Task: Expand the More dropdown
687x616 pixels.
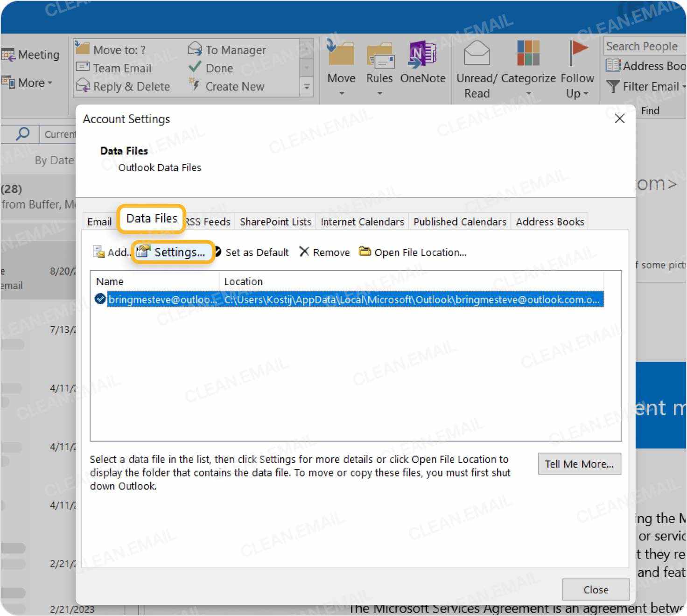Action: click(x=49, y=83)
